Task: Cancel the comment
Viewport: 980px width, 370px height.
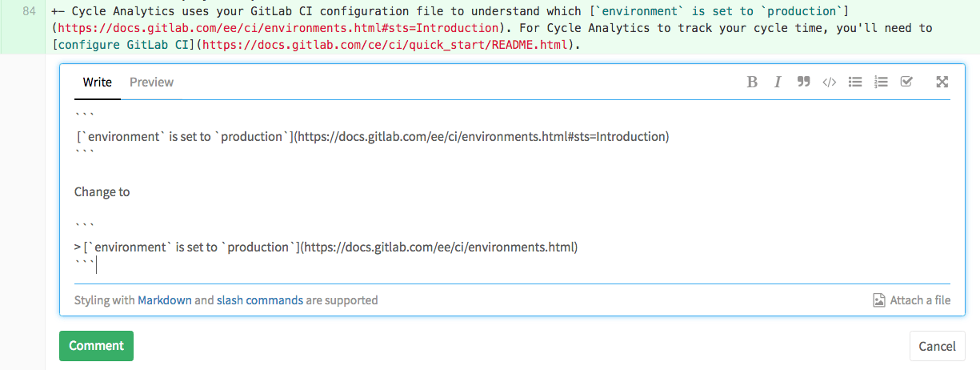Action: (937, 346)
